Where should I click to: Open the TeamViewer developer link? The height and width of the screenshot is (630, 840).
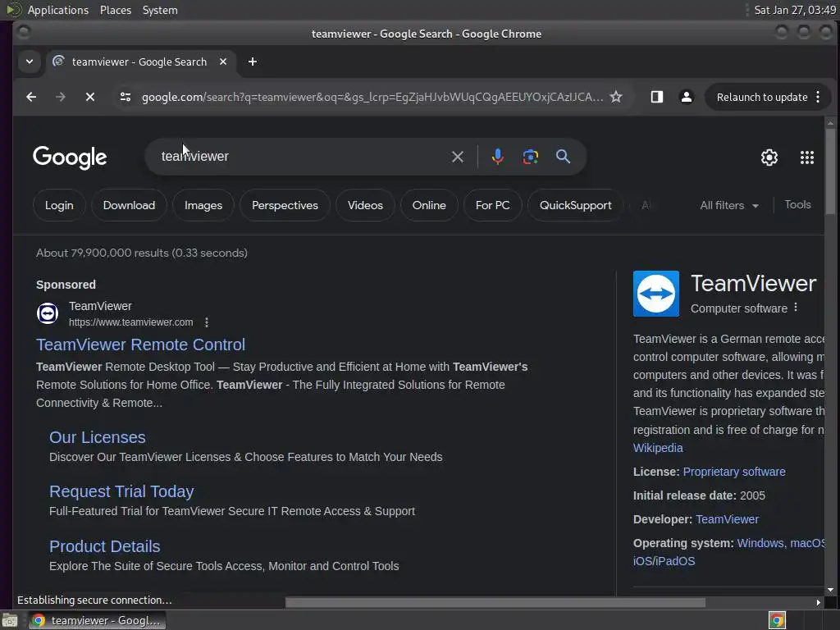click(727, 519)
